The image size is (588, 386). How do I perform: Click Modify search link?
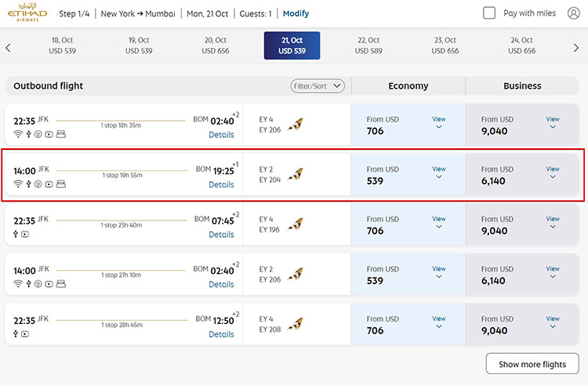tap(296, 13)
